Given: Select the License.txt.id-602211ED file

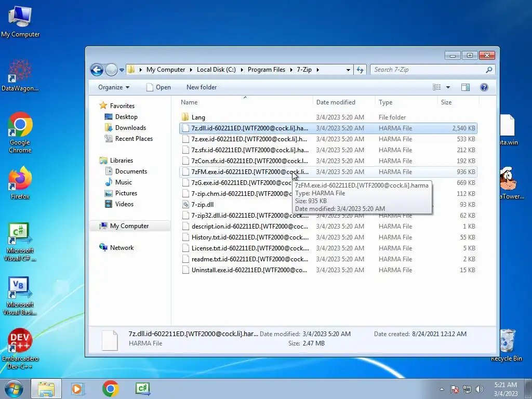Looking at the screenshot, I should click(328, 248).
